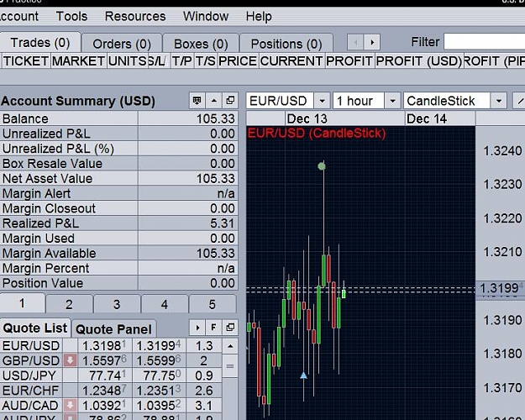Click the 1 hour interval field
525x420 pixels.
click(x=358, y=101)
